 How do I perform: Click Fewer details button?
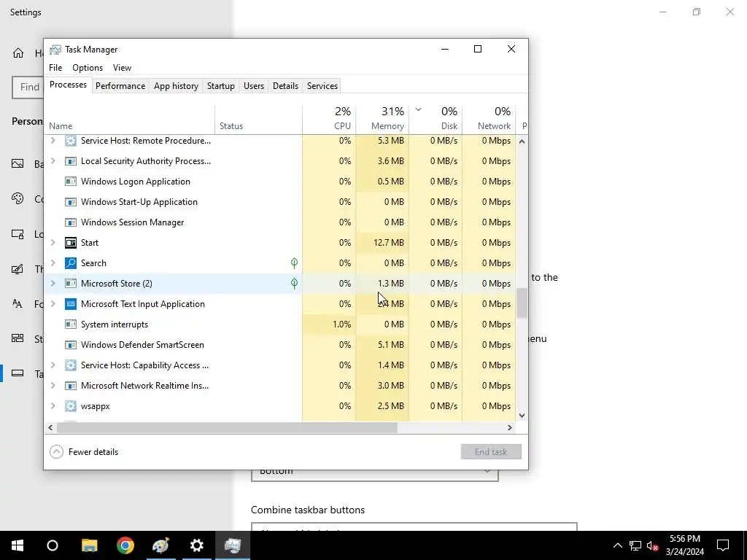coord(84,452)
